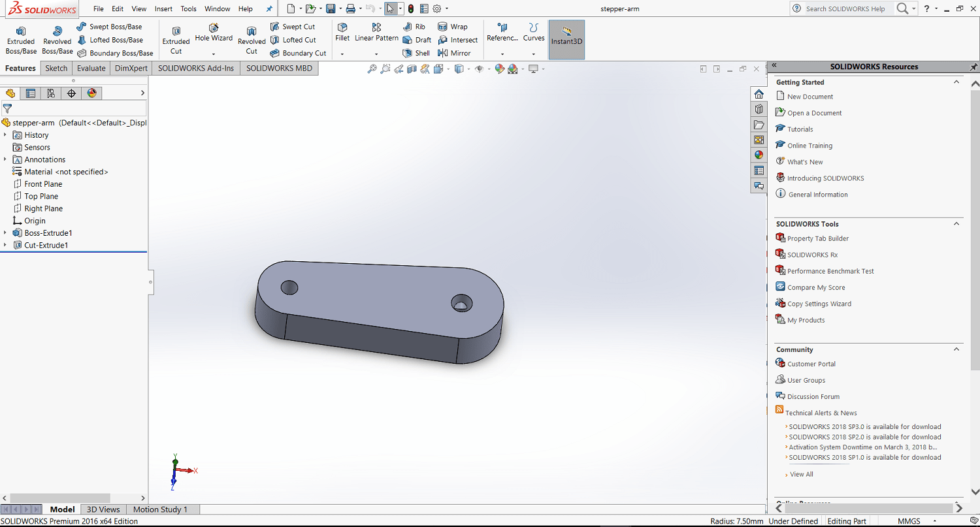The width and height of the screenshot is (980, 527).
Task: Open the Hole Wizard dropdown arrow
Action: pos(214,54)
